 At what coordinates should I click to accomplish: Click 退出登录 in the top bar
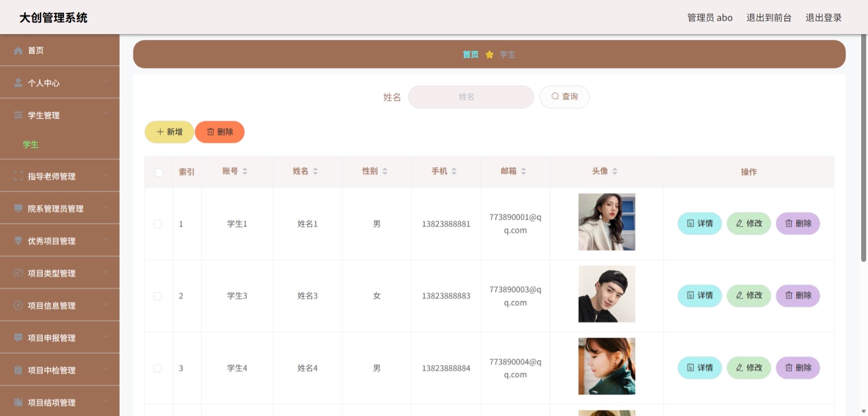point(823,18)
